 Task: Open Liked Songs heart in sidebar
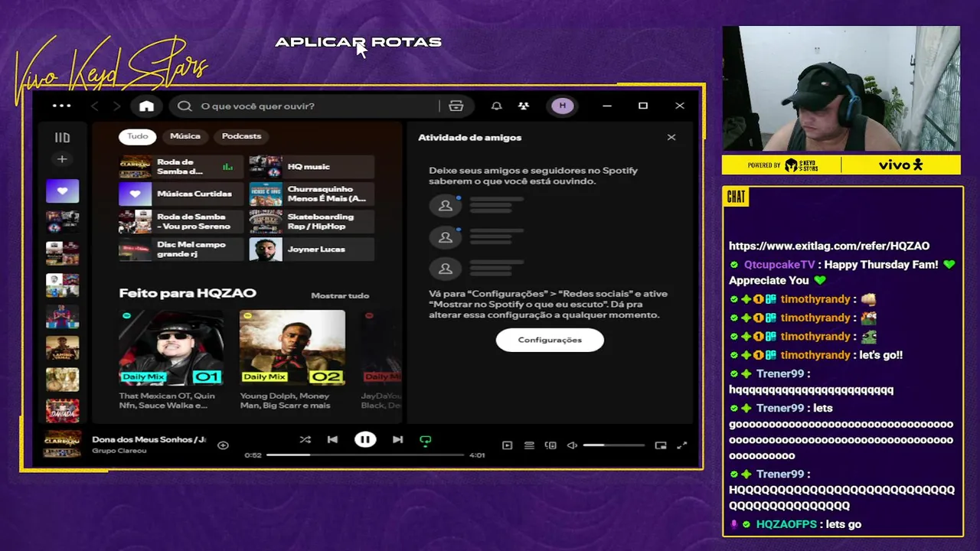click(62, 191)
